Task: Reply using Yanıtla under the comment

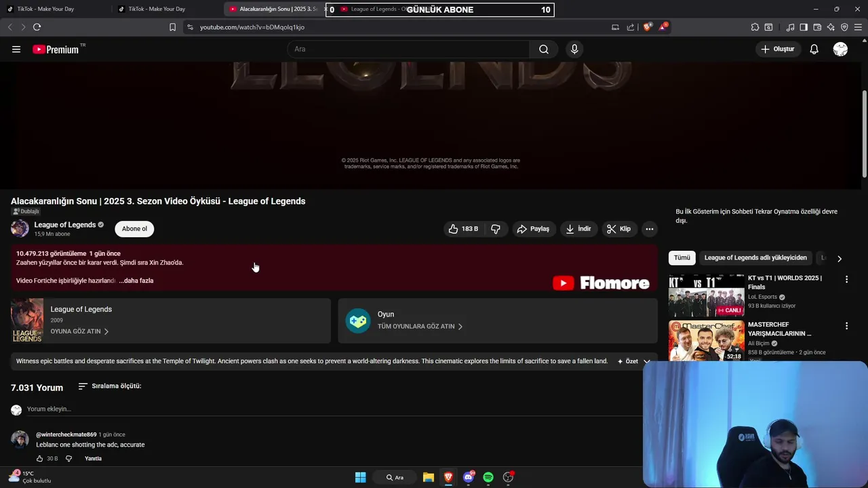Action: click(93, 459)
